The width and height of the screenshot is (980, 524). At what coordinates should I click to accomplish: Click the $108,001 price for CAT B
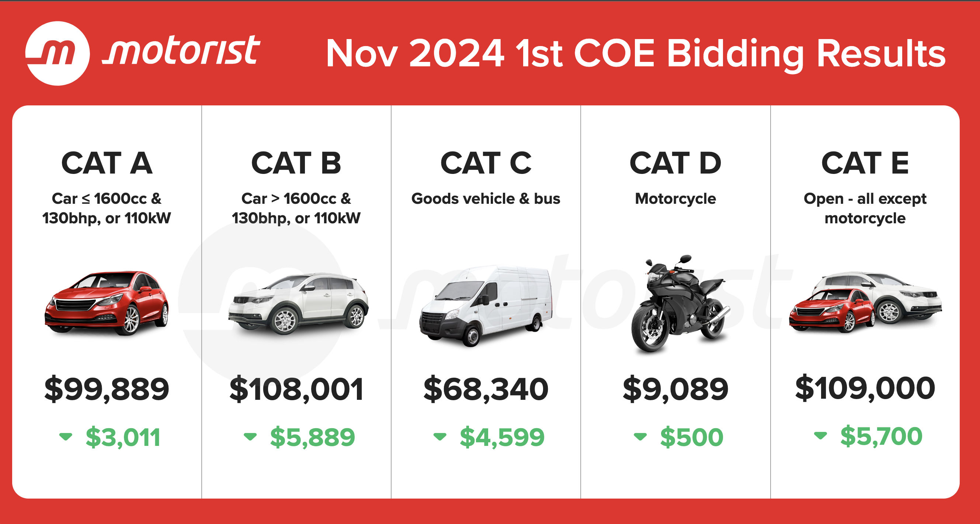[x=296, y=389]
